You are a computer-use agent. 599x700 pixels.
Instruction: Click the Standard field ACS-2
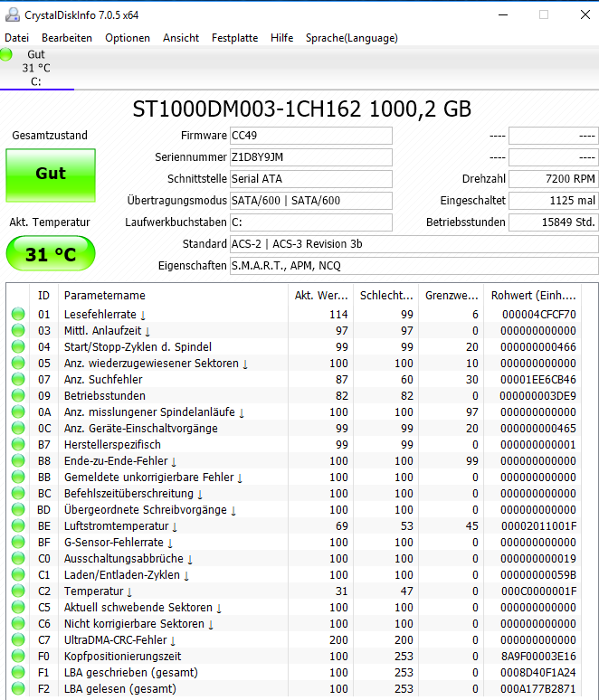point(414,244)
